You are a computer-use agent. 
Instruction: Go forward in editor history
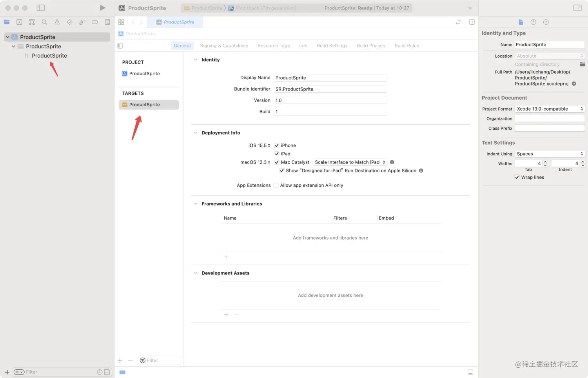click(x=141, y=22)
